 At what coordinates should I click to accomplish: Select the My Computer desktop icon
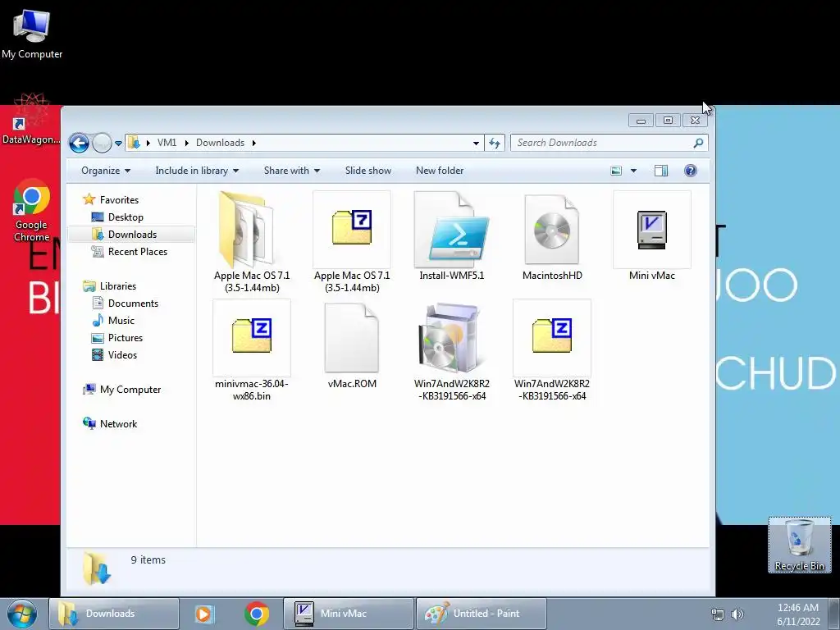pos(32,34)
